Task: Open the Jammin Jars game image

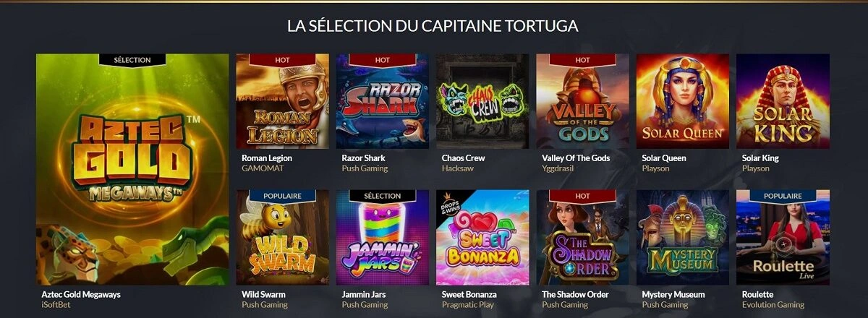Action: [383, 239]
